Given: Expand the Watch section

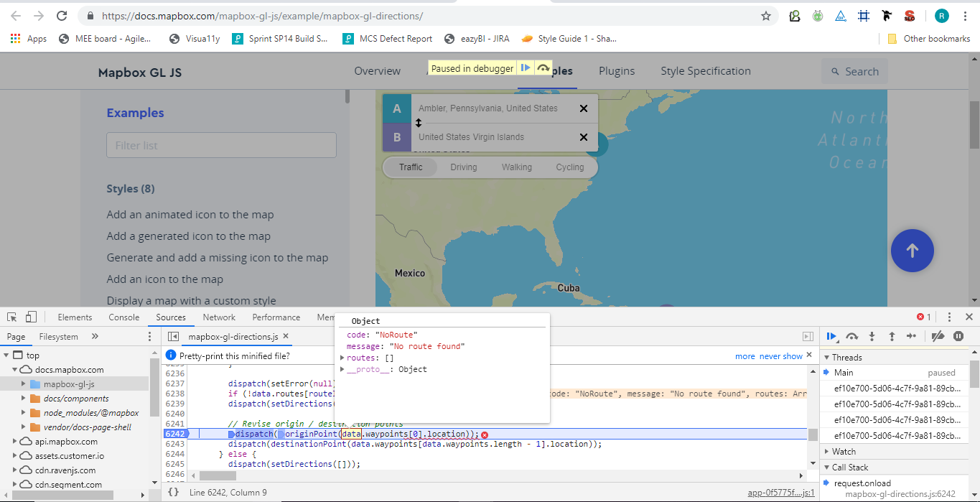Looking at the screenshot, I should coord(827,452).
